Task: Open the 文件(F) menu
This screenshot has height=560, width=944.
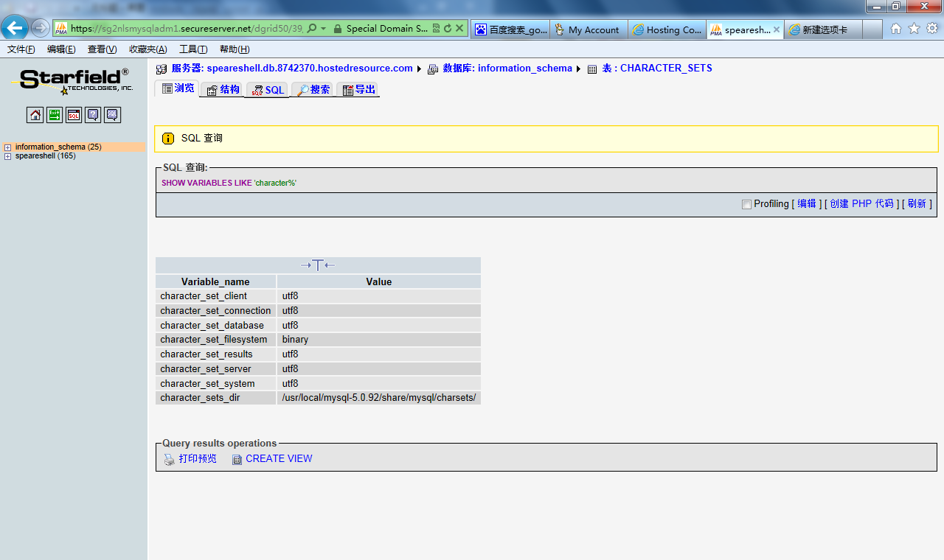Action: (21, 49)
